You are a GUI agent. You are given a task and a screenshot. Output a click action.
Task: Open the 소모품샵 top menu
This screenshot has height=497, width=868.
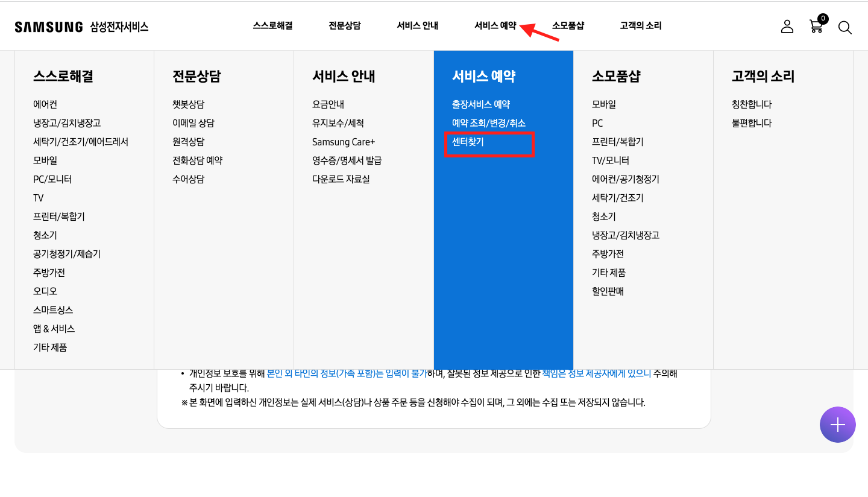[x=567, y=25]
